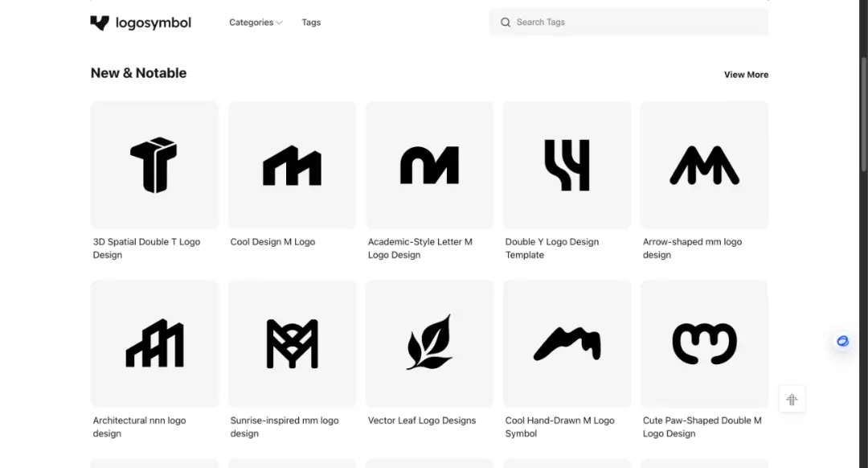Click 'Academic-Style Letter M Logo Design' title
This screenshot has width=868, height=468.
click(420, 248)
